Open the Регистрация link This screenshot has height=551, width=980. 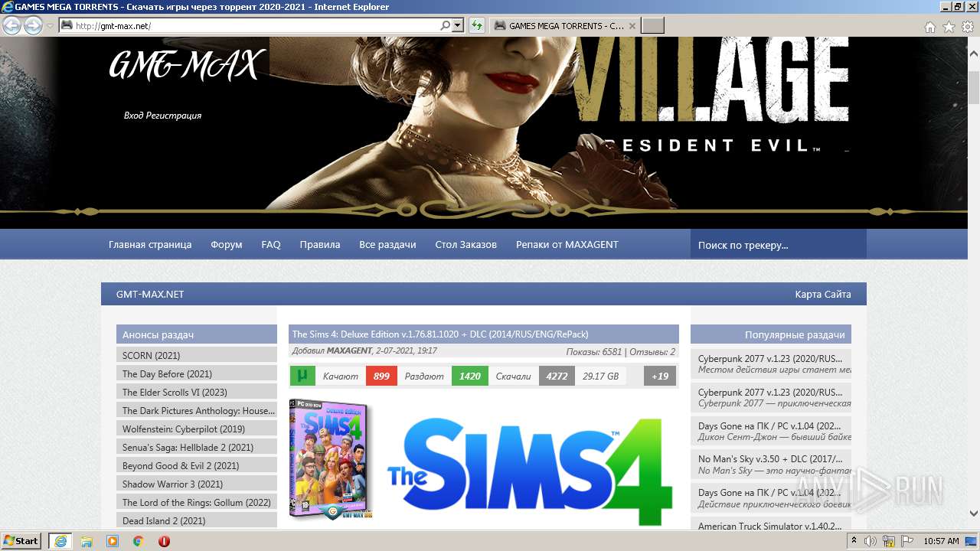pos(173,116)
